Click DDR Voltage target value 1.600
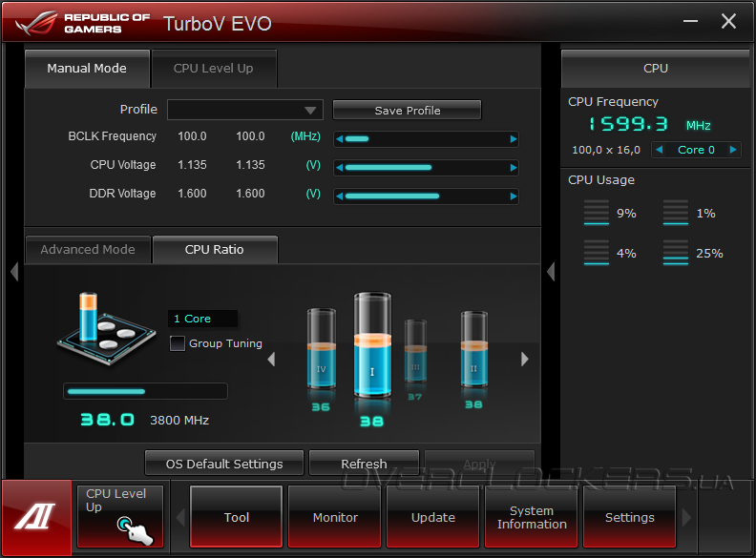 (x=250, y=194)
